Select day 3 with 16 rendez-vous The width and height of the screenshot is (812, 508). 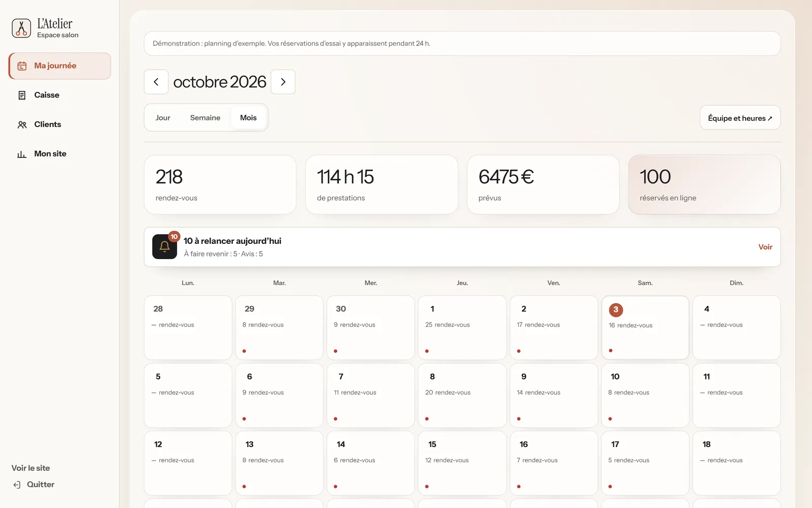coord(645,328)
